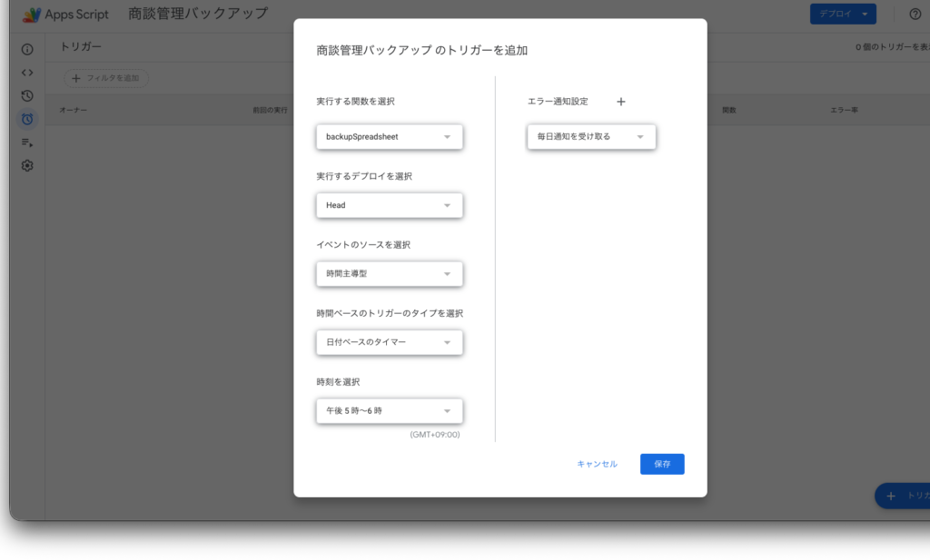Open the Overview info icon in sidebar

[x=27, y=49]
